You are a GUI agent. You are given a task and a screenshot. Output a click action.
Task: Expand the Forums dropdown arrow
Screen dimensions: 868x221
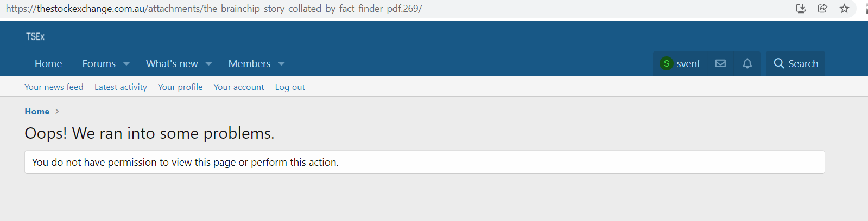pyautogui.click(x=126, y=64)
